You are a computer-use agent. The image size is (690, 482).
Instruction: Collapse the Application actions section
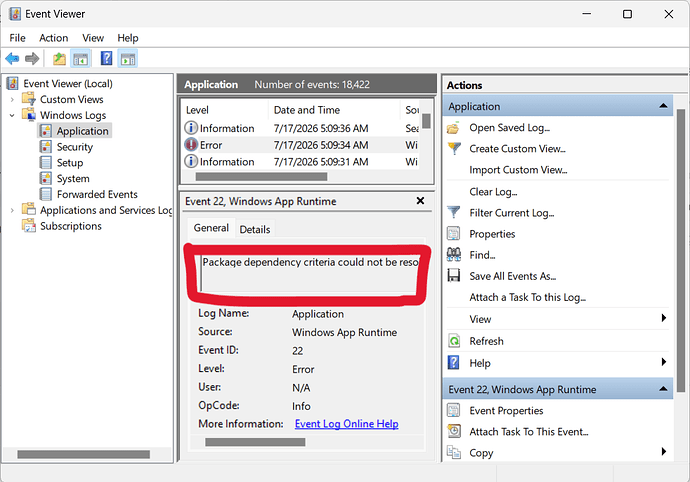click(663, 106)
